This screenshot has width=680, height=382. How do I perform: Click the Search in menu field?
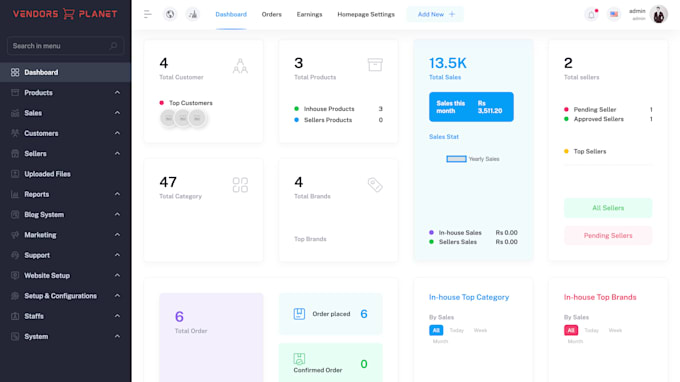point(65,46)
